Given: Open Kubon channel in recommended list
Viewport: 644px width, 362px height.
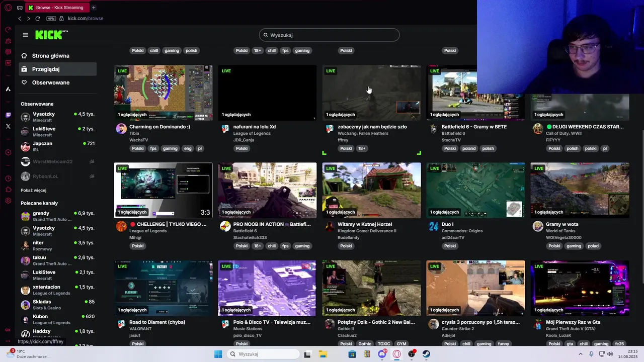Looking at the screenshot, I should (58, 319).
